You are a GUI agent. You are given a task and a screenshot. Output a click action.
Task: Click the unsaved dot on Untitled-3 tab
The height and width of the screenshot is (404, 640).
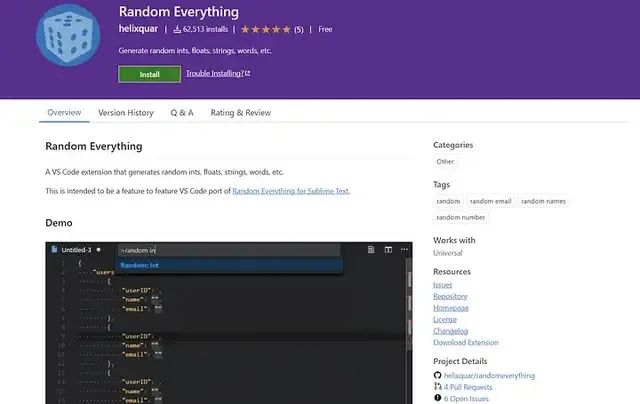click(98, 249)
